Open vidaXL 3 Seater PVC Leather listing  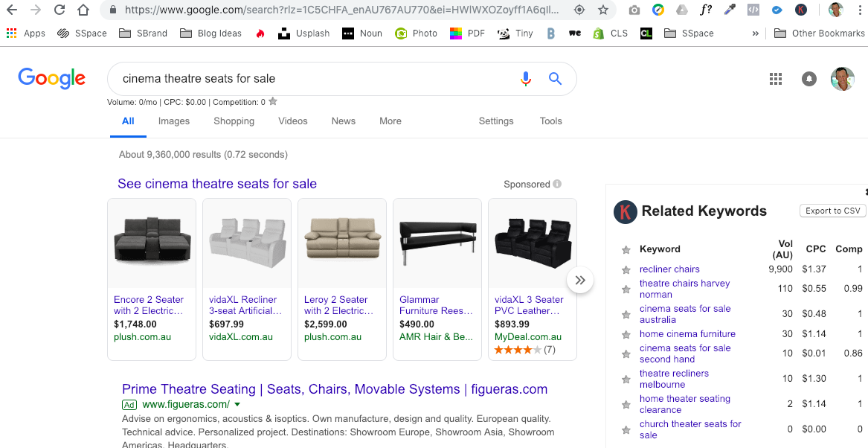click(529, 305)
